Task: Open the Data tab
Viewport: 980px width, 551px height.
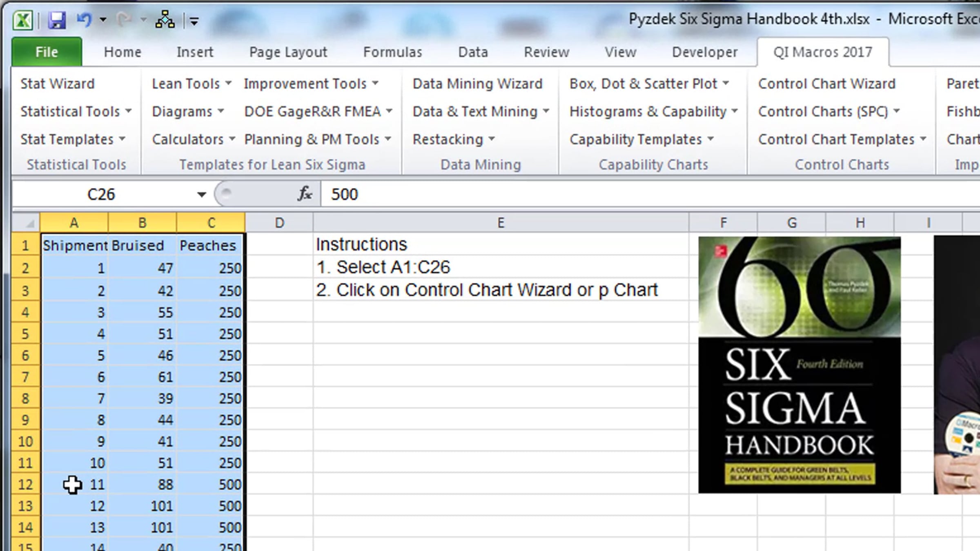Action: (x=473, y=52)
